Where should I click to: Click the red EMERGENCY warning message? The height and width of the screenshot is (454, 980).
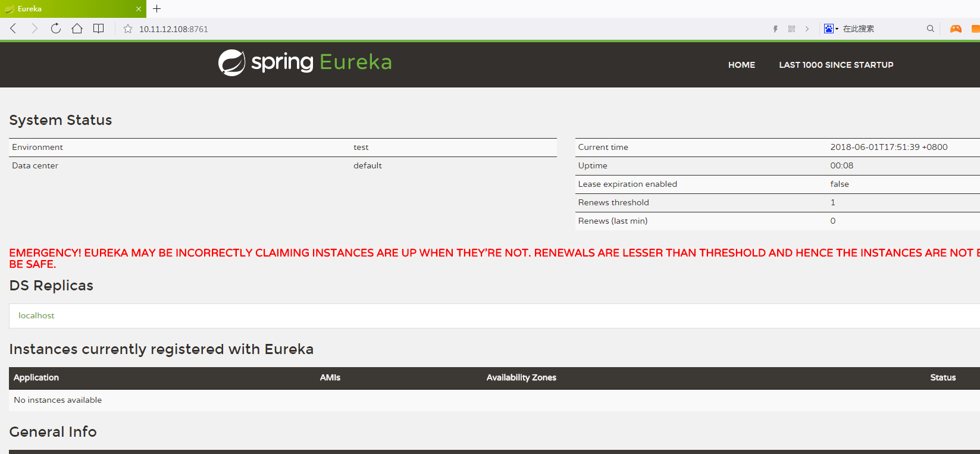[x=494, y=258]
